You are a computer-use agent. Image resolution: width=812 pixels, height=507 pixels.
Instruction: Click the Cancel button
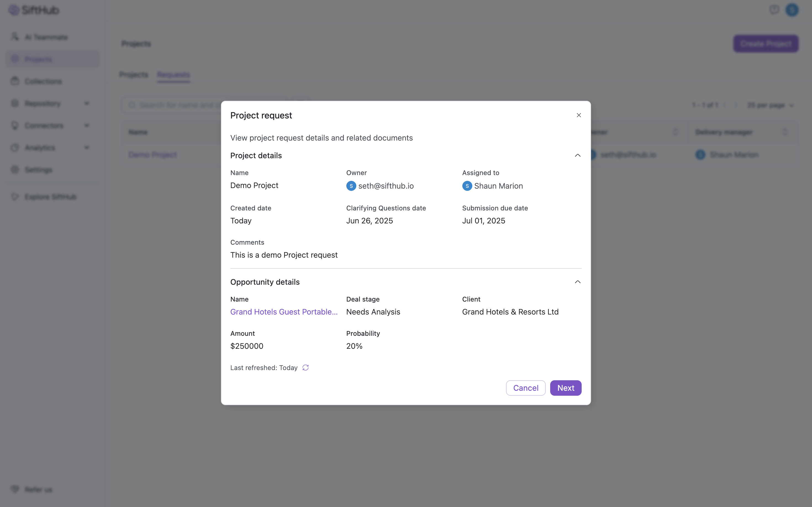coord(525,388)
